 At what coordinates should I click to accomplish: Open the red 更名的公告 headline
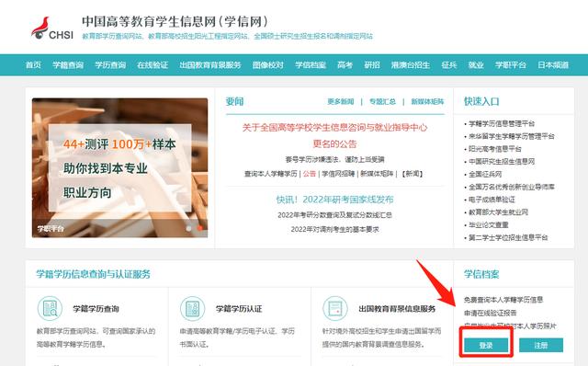(334, 143)
